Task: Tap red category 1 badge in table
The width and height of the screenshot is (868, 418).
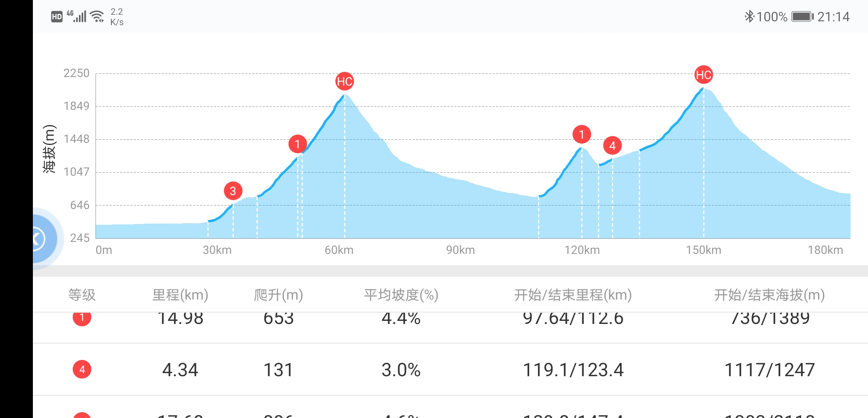Action: (x=82, y=318)
